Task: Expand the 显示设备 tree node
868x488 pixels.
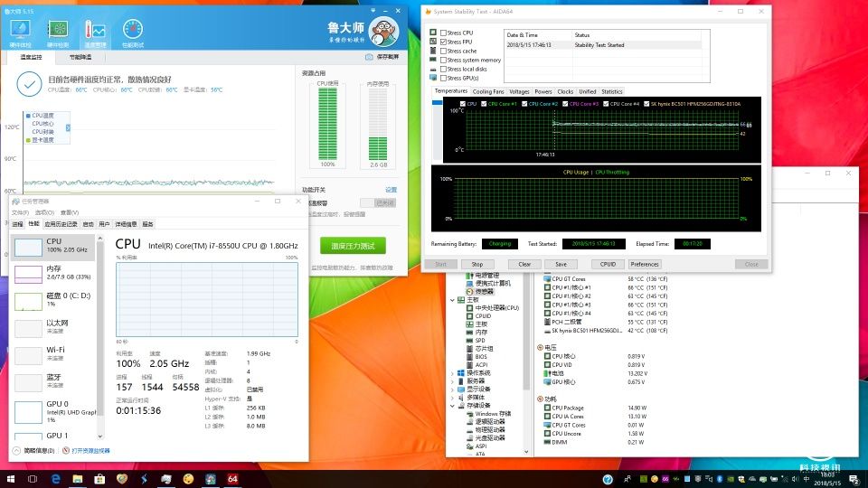Action: click(x=452, y=389)
